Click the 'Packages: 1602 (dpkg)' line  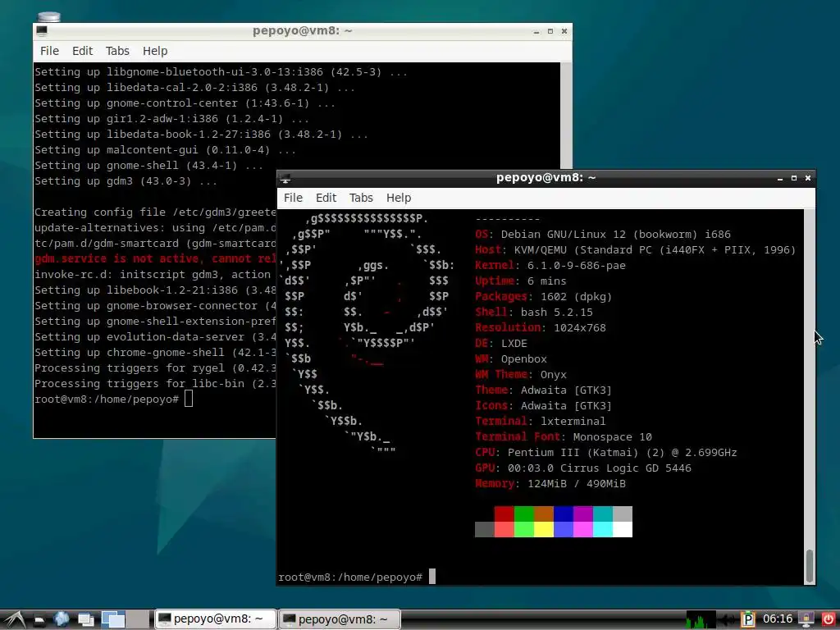(543, 297)
